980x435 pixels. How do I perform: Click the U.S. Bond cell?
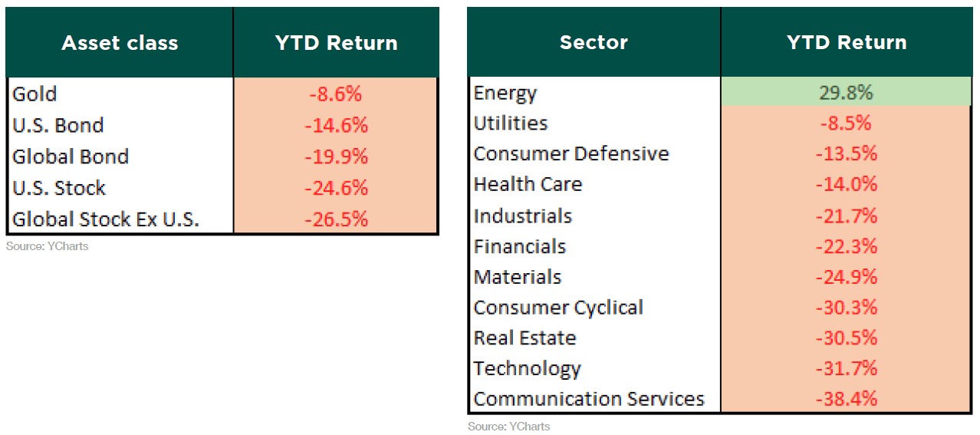tap(58, 125)
